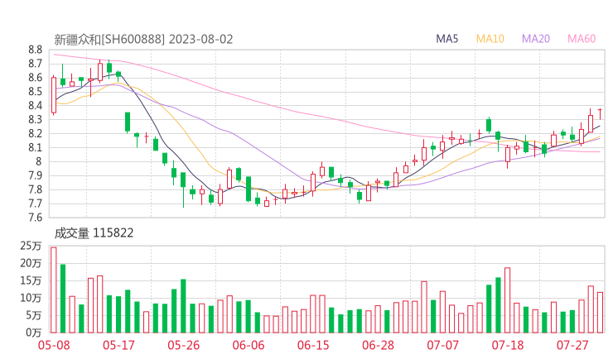Click the 7.6 price axis label
Screen dimensions: 613x364
35,217
